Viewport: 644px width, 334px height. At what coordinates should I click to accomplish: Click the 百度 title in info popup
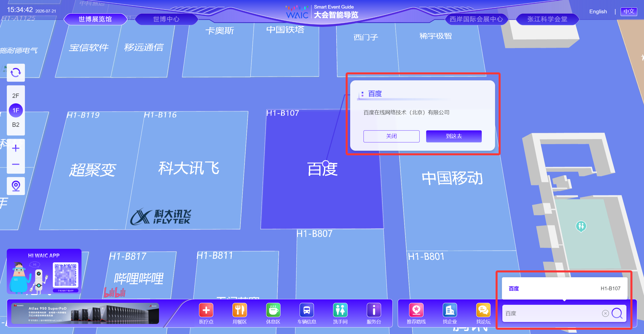point(375,94)
